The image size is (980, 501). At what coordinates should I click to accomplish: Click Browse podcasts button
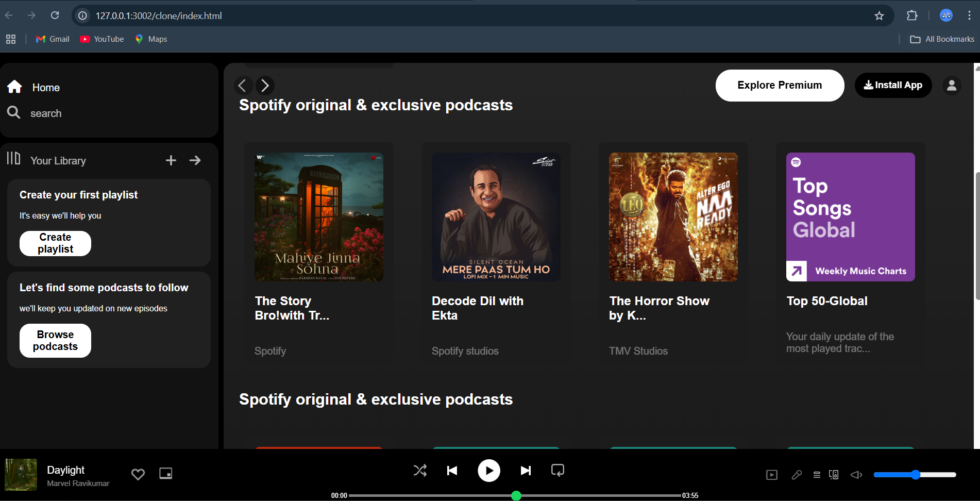pyautogui.click(x=55, y=341)
